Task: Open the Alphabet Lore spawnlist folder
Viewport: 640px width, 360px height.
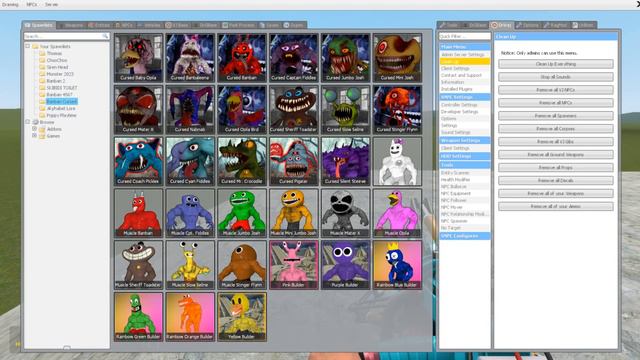Action: pyautogui.click(x=61, y=108)
